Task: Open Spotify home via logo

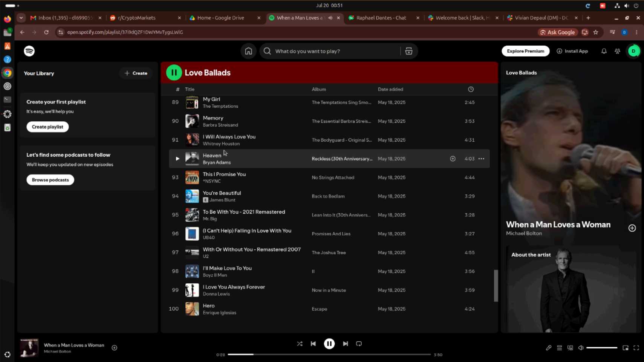Action: 29,51
